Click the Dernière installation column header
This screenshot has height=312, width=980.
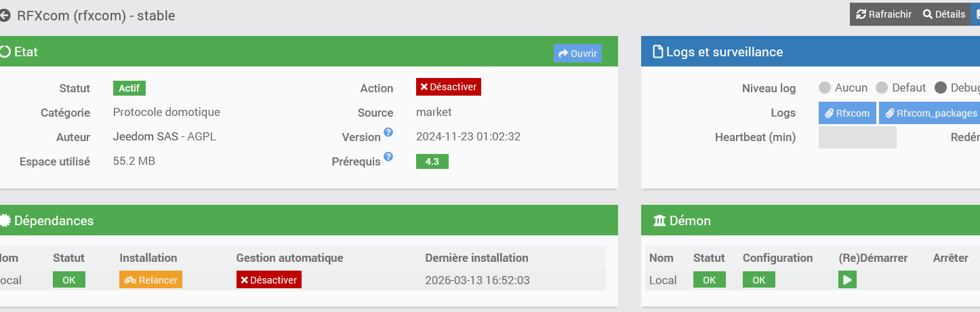pos(476,258)
